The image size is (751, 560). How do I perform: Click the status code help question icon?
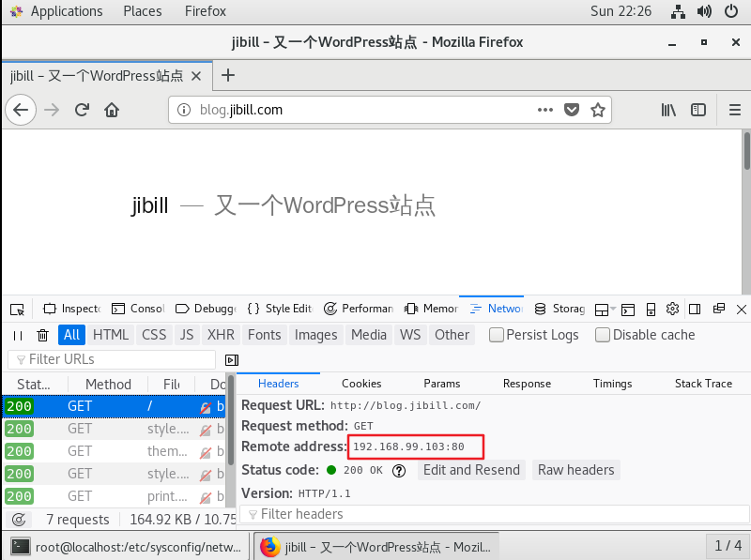click(398, 471)
